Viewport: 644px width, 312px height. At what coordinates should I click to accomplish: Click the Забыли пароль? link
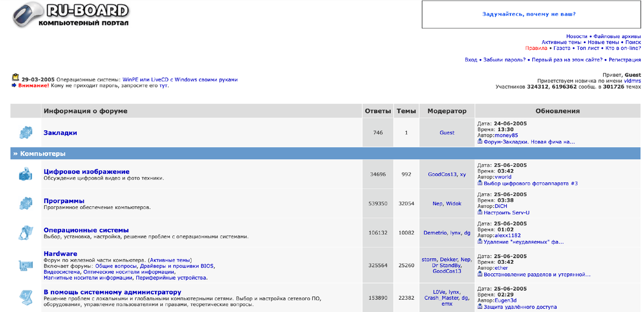504,60
